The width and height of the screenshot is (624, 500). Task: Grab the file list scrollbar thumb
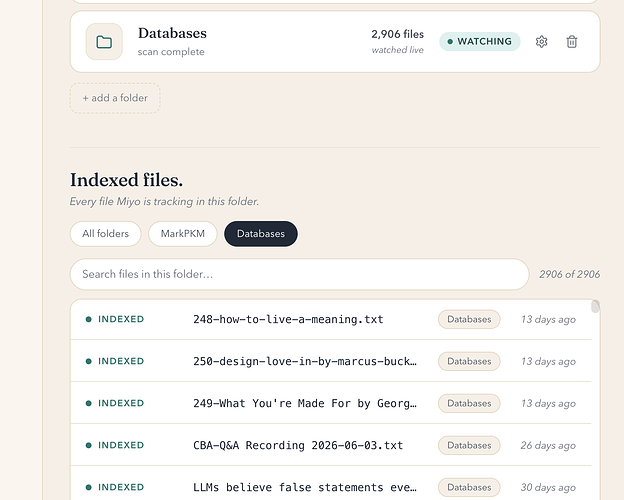pos(595,307)
